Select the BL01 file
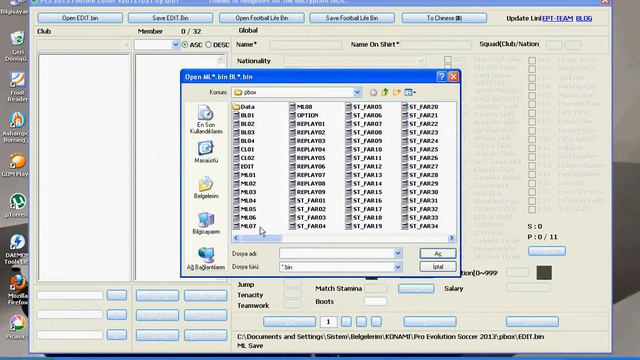The height and width of the screenshot is (360, 640). pyautogui.click(x=244, y=115)
